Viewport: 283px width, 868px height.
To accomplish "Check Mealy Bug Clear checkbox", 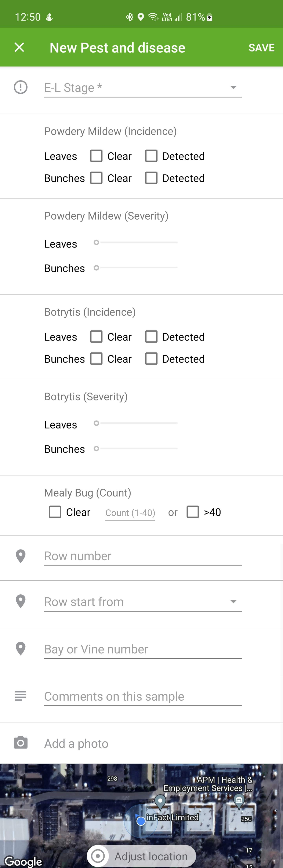I will [x=55, y=512].
